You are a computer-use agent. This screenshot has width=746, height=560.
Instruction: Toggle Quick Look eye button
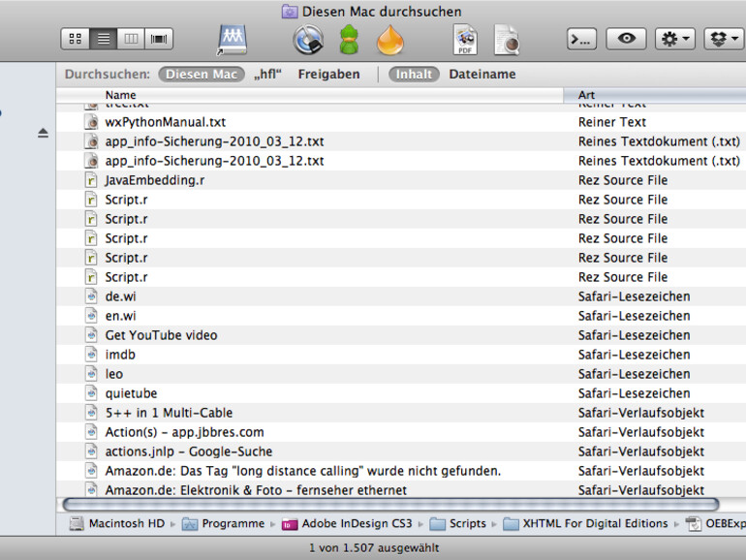click(626, 39)
